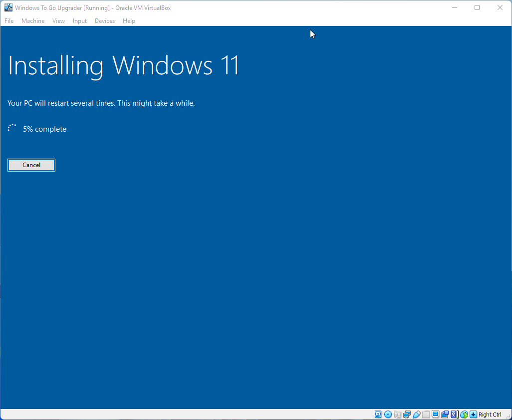This screenshot has width=512, height=420.
Task: Click the keyboard capture arrow icon
Action: click(473, 415)
